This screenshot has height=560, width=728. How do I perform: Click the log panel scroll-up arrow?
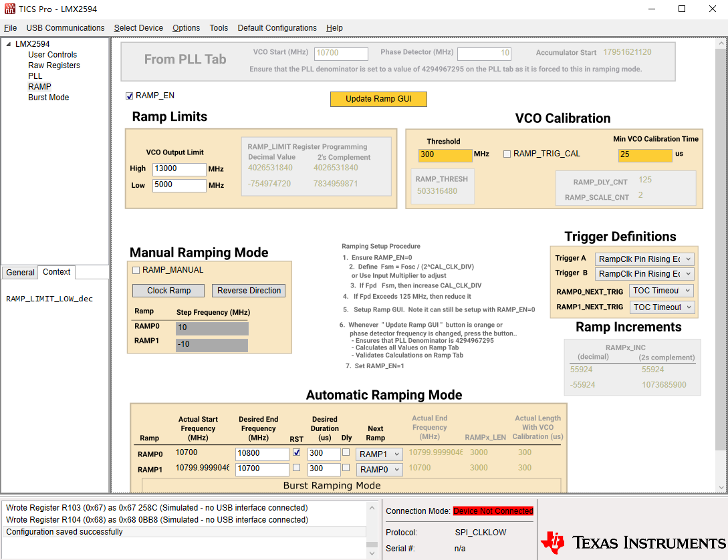click(372, 508)
